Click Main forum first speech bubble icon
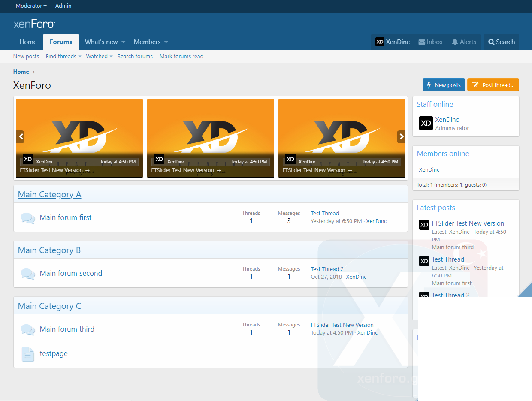The width and height of the screenshot is (532, 401). coord(28,218)
